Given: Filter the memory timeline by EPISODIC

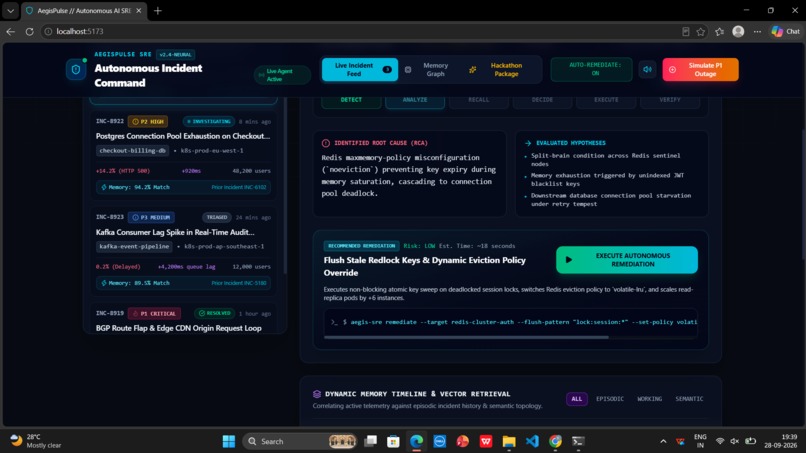Looking at the screenshot, I should [x=610, y=399].
